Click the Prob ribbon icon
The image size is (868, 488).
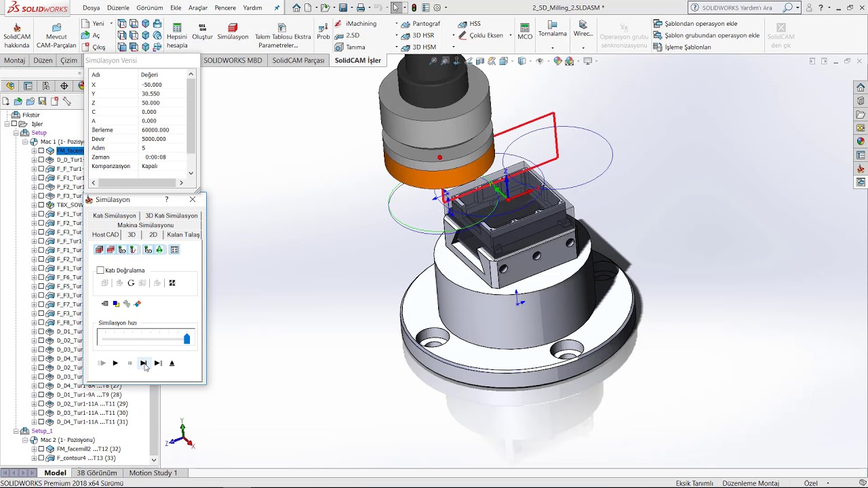coord(323,32)
